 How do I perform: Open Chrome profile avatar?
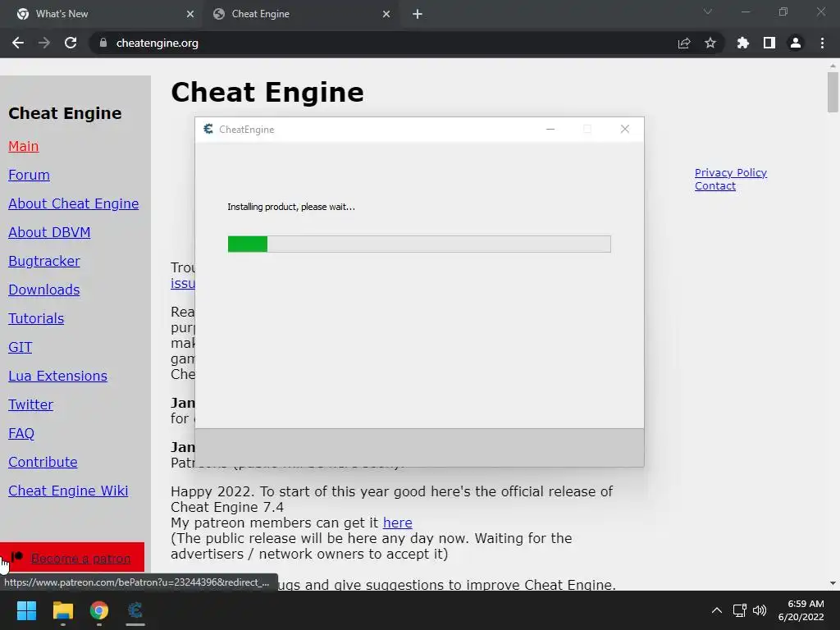point(796,43)
